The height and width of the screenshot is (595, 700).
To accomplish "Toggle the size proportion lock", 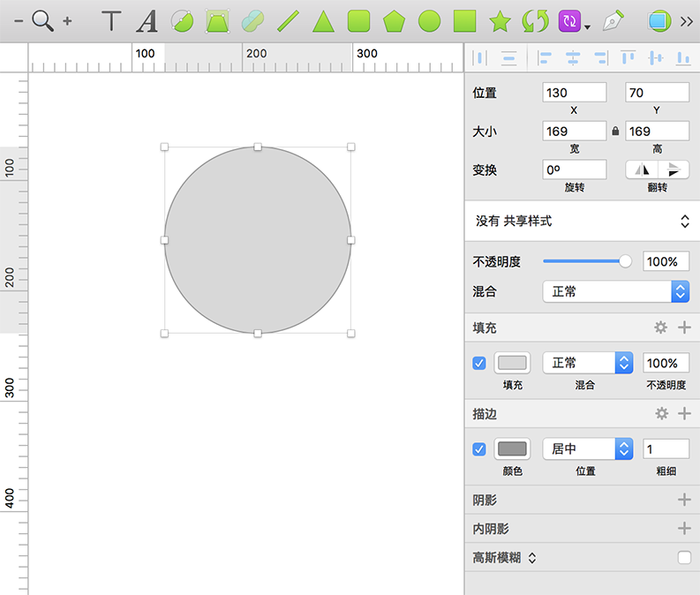I will point(615,131).
